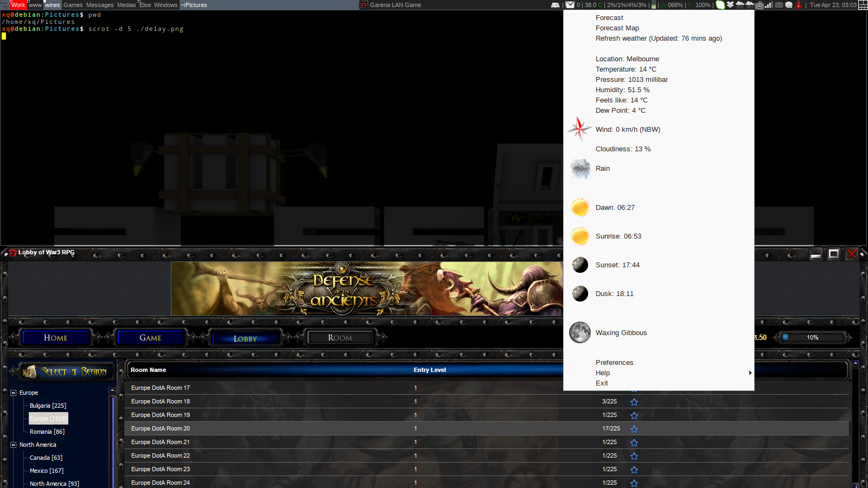Open the Game tab in Garena
868x488 pixels.
point(150,338)
